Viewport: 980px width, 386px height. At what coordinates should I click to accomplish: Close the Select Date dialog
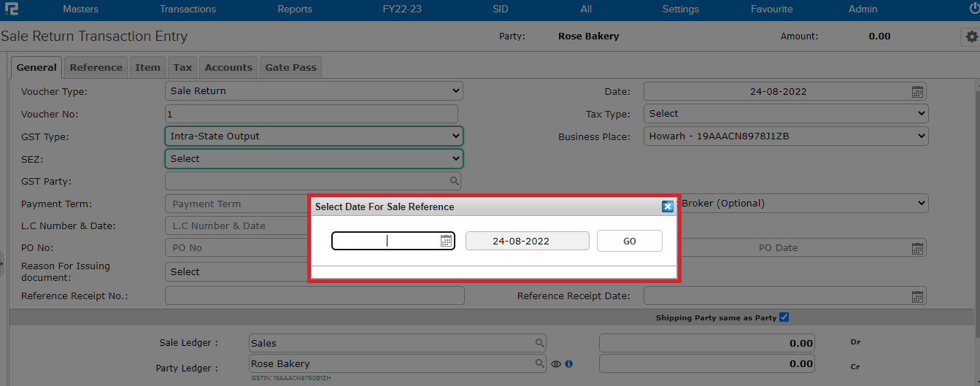tap(667, 206)
